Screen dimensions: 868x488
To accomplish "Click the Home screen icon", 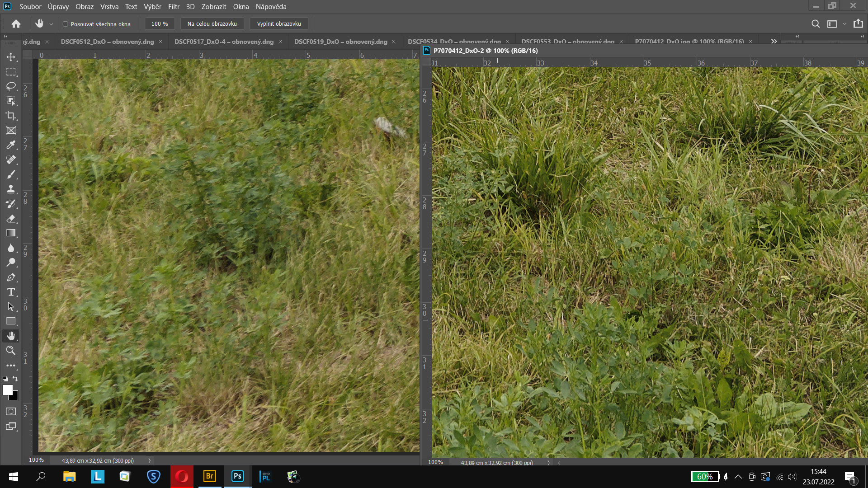I will tap(16, 24).
